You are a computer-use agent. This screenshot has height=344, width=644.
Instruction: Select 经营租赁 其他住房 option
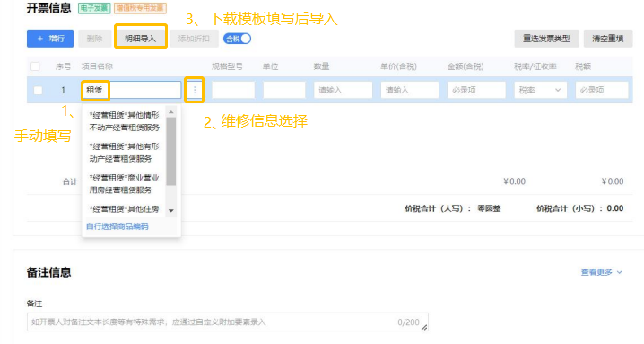pyautogui.click(x=125, y=209)
